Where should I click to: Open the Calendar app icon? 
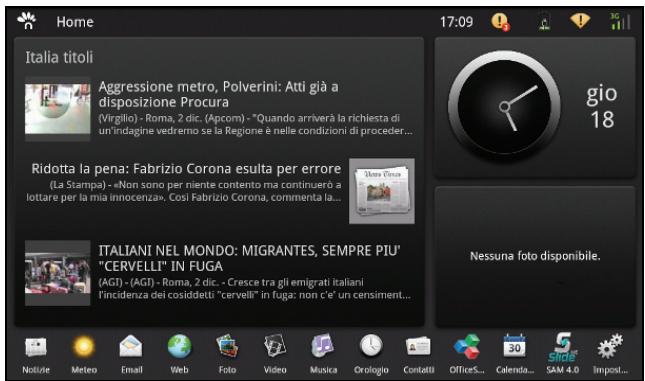(514, 346)
